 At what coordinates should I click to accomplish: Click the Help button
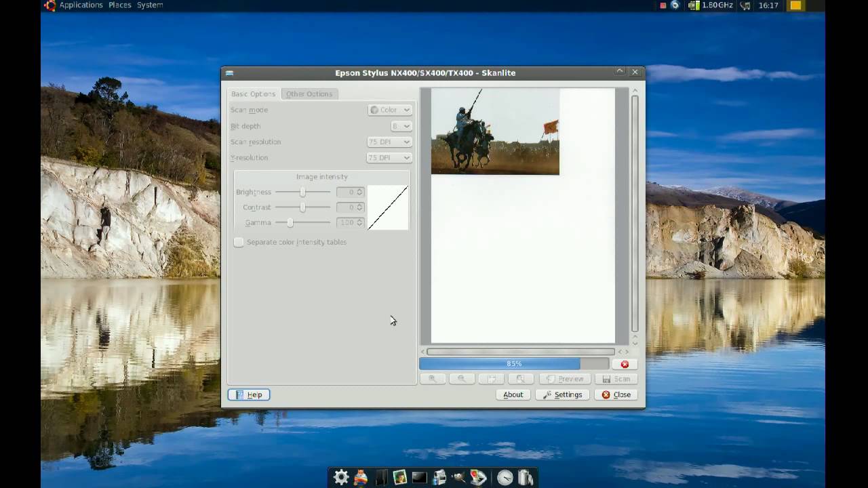(249, 394)
